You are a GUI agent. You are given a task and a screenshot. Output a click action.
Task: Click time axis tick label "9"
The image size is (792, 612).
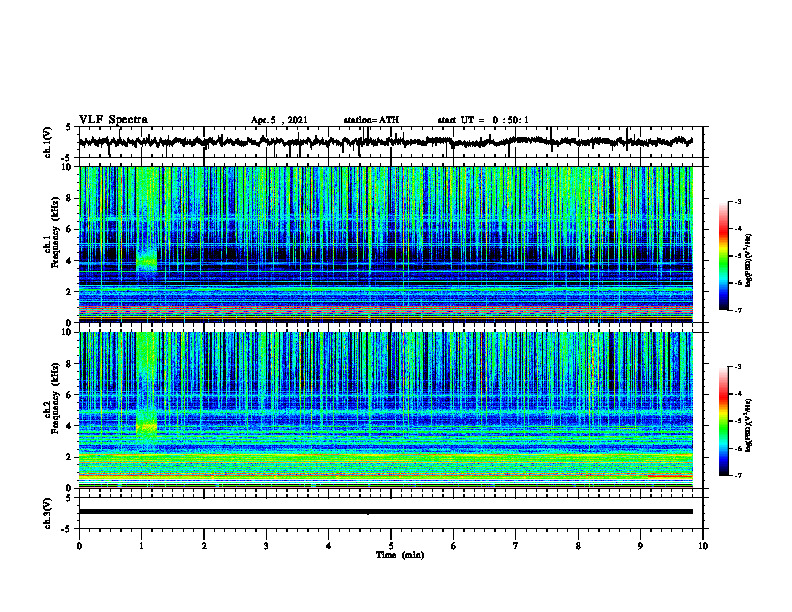click(640, 546)
